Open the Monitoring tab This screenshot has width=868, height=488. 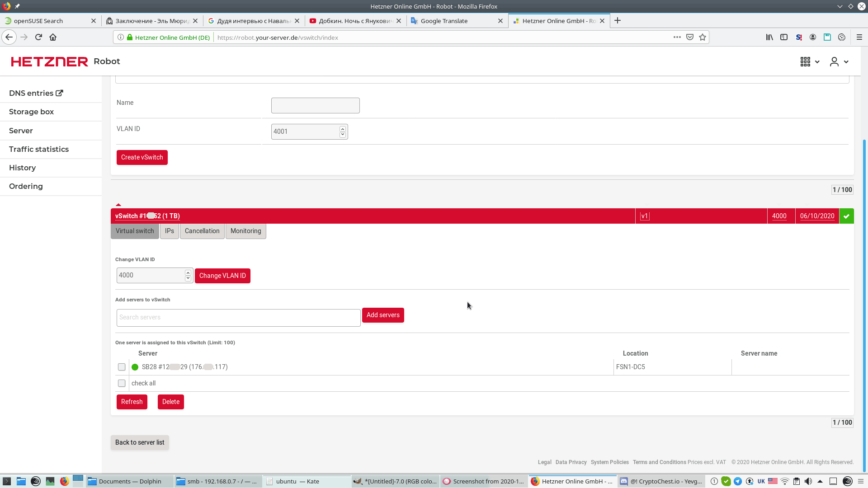pos(245,231)
